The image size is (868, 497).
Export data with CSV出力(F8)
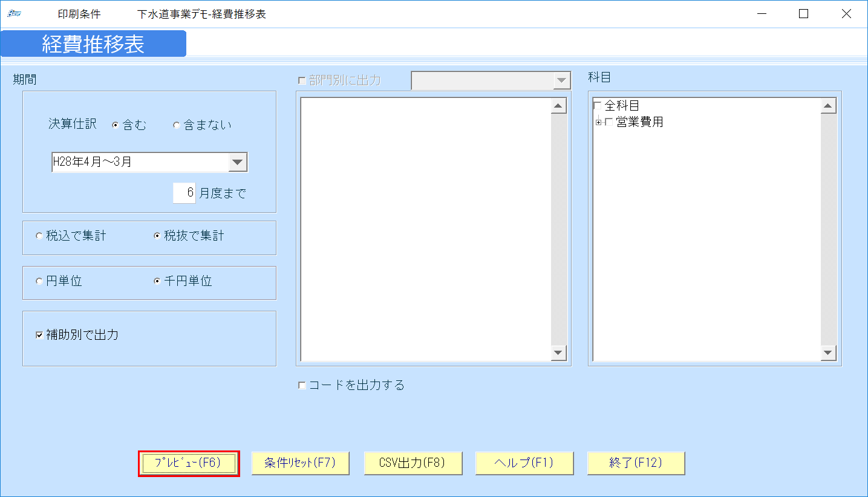click(x=413, y=463)
